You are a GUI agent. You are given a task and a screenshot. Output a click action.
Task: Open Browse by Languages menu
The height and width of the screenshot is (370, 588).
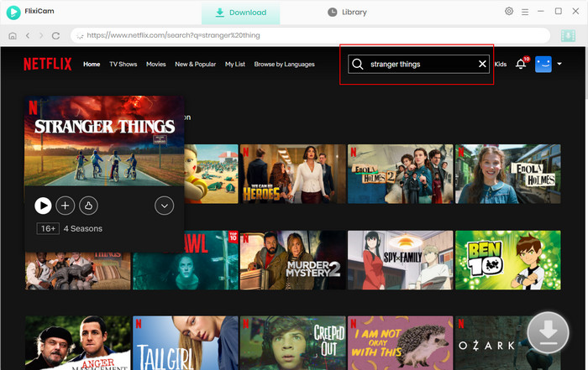(284, 65)
